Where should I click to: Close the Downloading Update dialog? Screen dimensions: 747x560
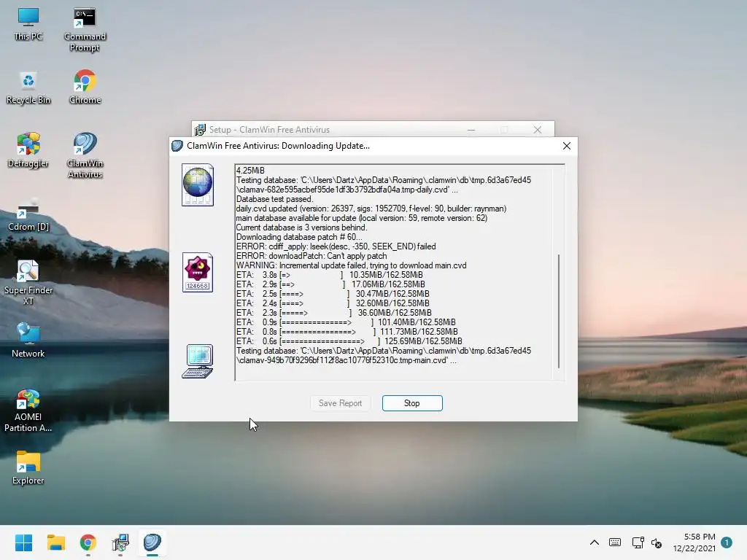[x=566, y=146]
